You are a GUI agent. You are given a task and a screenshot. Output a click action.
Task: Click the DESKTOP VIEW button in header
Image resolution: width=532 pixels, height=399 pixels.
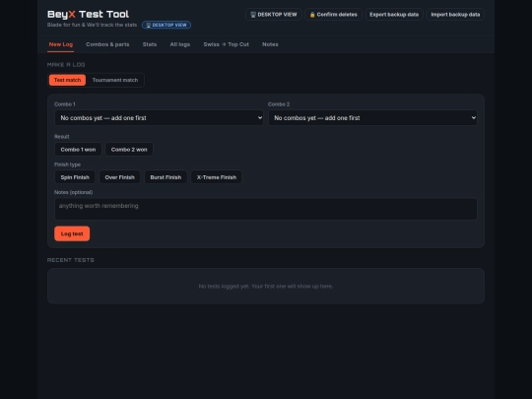(x=274, y=15)
